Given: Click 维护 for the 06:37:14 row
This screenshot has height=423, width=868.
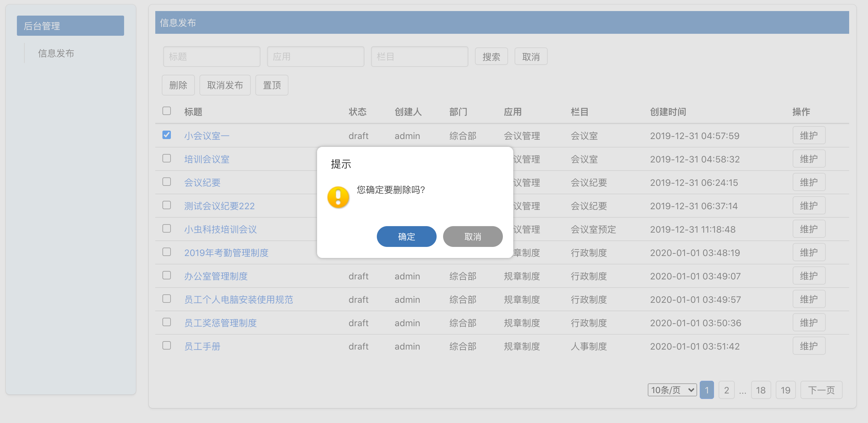Looking at the screenshot, I should 809,205.
